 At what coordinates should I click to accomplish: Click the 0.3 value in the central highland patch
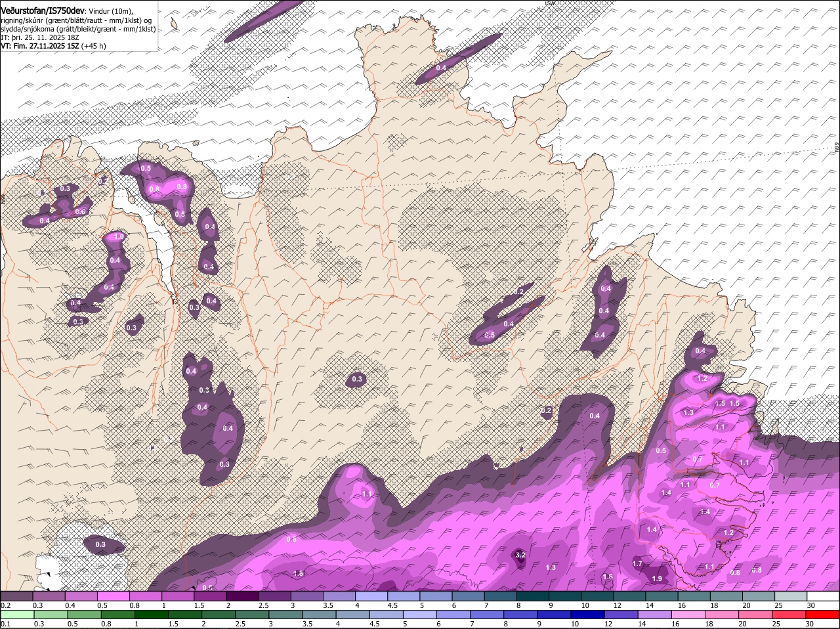pyautogui.click(x=357, y=380)
